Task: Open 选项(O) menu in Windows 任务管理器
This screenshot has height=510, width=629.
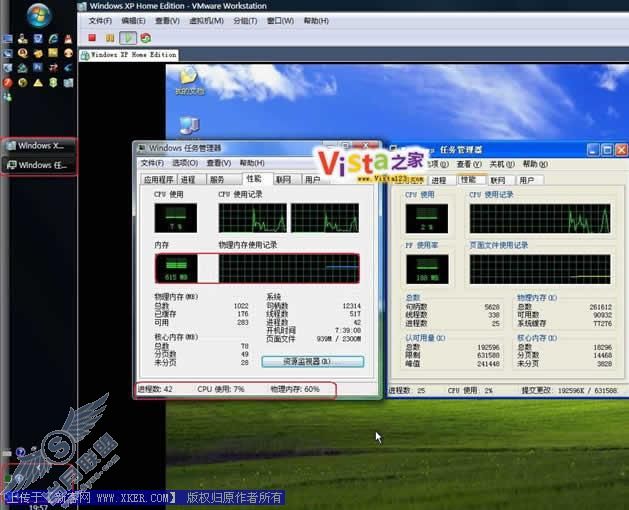Action: pos(185,163)
